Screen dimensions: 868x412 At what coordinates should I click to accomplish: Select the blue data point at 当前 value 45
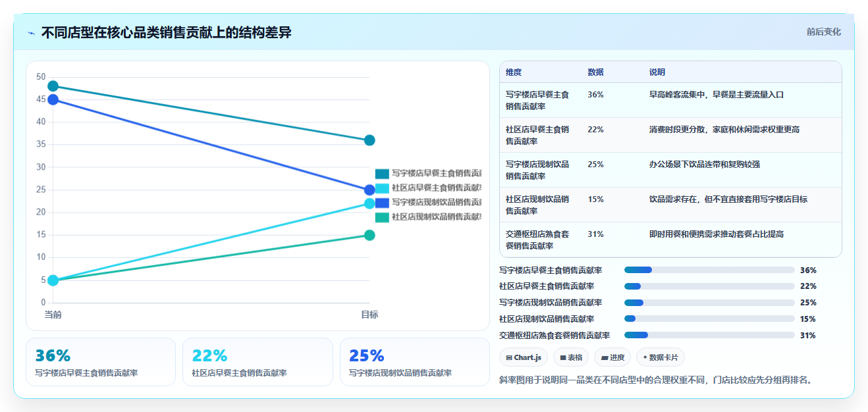click(53, 99)
